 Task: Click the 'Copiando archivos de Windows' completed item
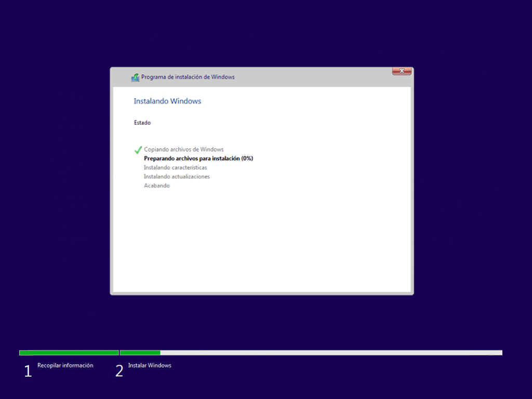(x=183, y=149)
